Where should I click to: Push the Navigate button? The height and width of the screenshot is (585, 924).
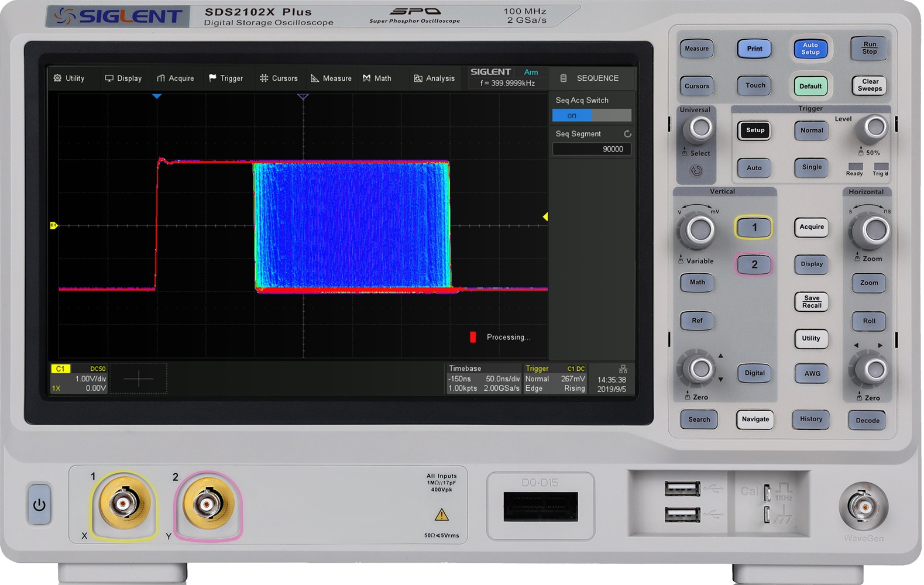[755, 419]
